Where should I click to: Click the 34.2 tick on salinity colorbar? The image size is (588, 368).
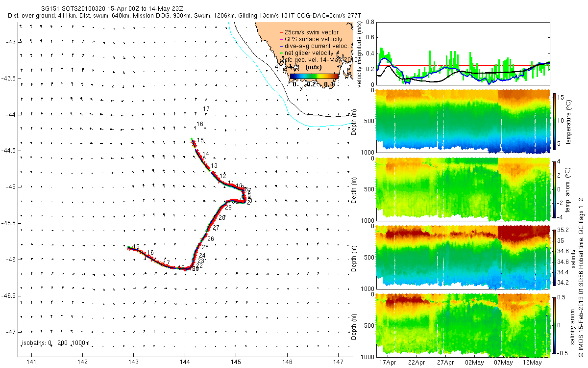point(564,283)
